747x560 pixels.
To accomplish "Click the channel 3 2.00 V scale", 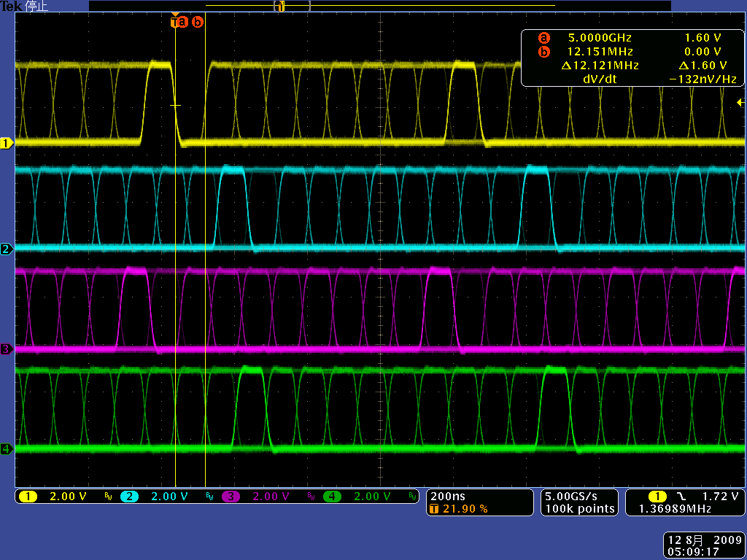I will [x=271, y=497].
